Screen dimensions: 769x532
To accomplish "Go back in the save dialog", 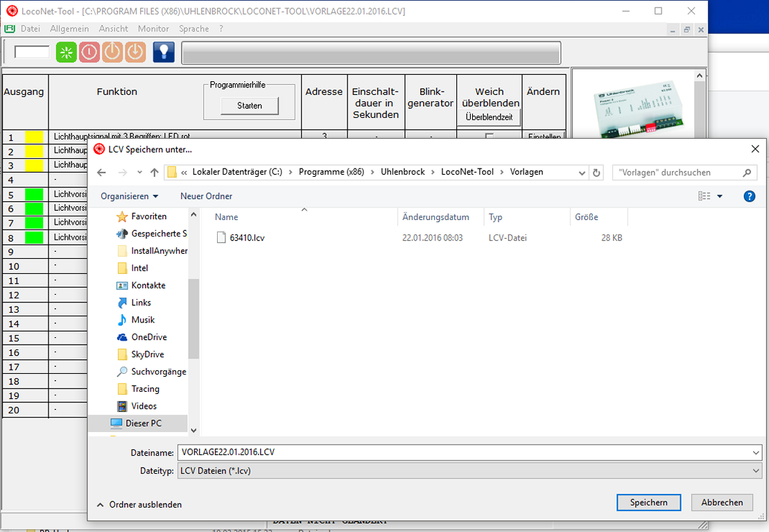I will [101, 172].
